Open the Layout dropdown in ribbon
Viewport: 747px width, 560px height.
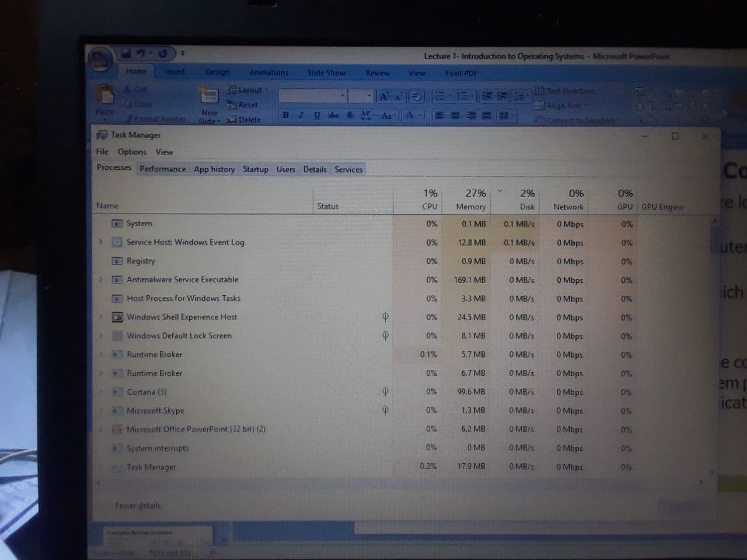point(247,90)
